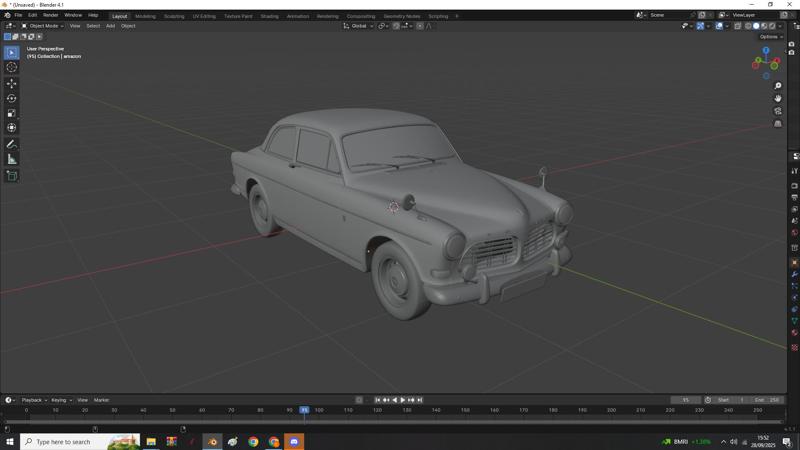Screen dimensions: 800x450
Task: Click the zoom magnifier viewport icon
Action: click(x=778, y=86)
